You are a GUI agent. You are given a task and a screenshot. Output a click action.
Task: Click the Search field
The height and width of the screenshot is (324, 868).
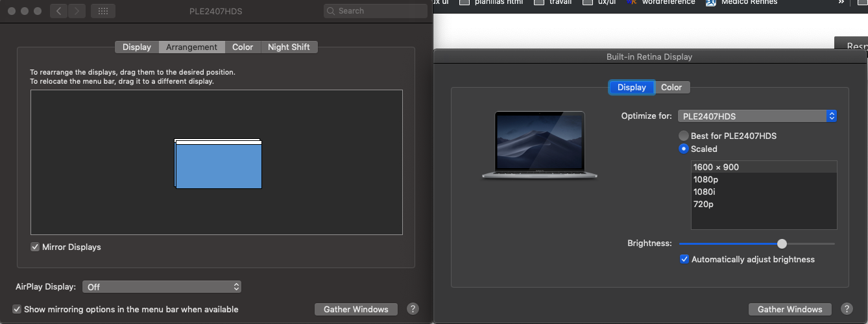tap(375, 11)
